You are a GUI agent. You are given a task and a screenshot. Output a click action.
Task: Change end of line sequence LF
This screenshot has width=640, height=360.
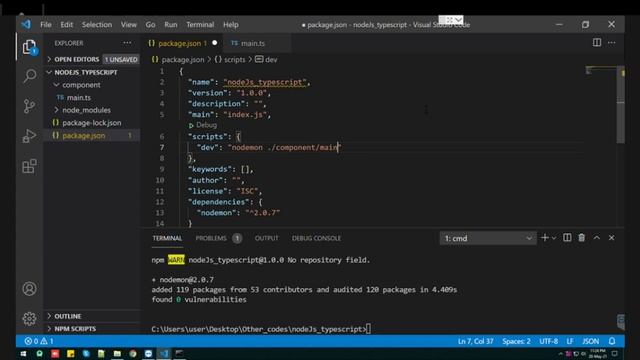tap(570, 341)
